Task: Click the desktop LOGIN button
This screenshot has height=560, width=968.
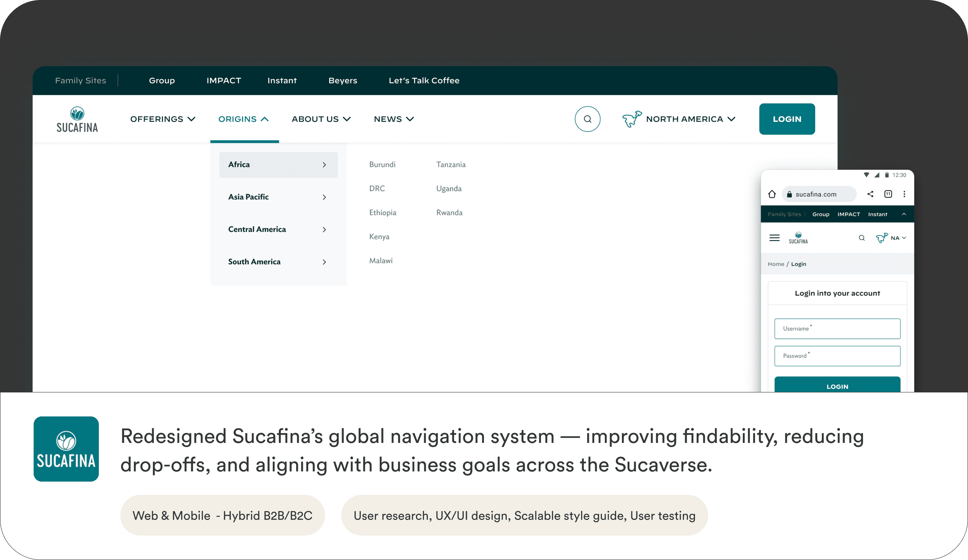Action: click(x=787, y=119)
